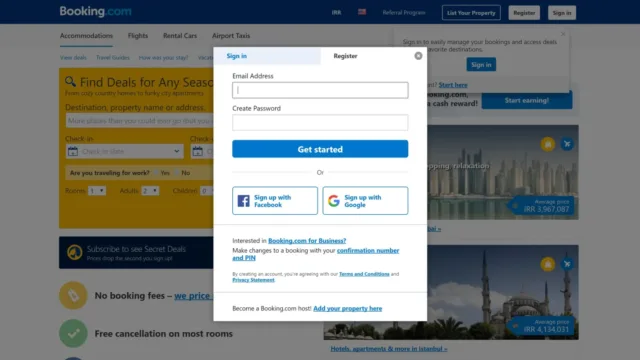The image size is (640, 360).
Task: Click List Your Property button
Action: point(471,13)
